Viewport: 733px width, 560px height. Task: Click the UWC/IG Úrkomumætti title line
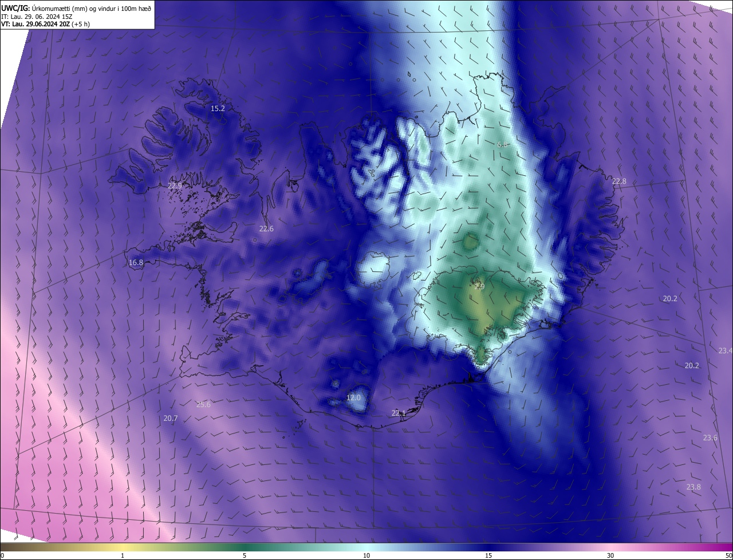(76, 7)
